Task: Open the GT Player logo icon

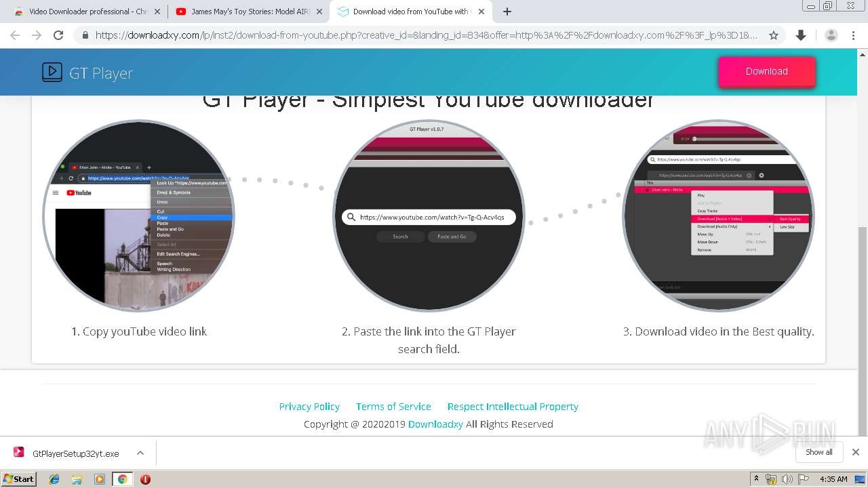Action: [52, 72]
